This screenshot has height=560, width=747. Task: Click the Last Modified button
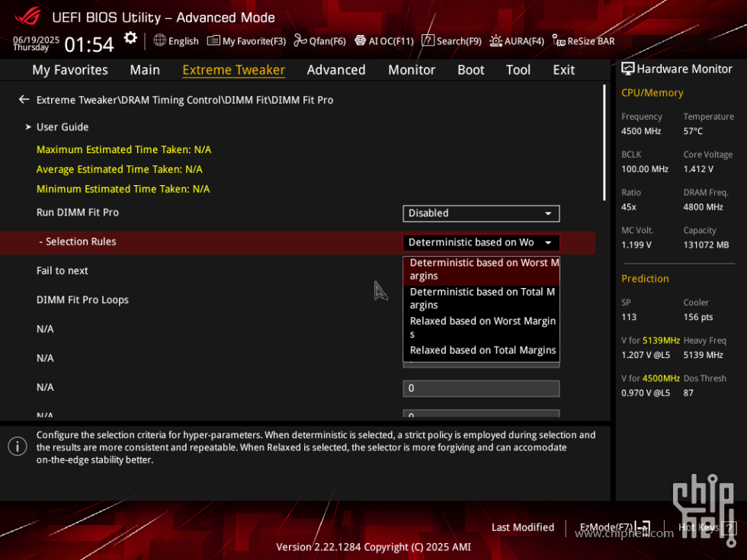[523, 527]
